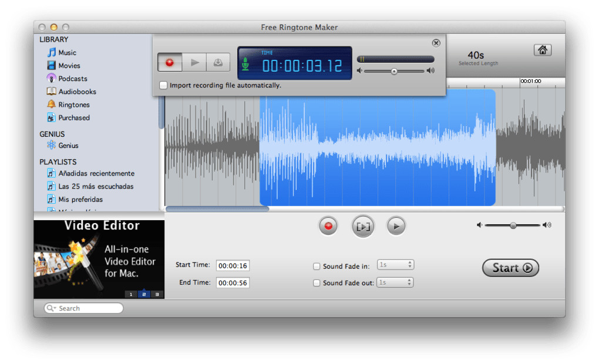Viewport: 599px width, 364px height.
Task: Toggle the Sound Fade in checkbox
Action: [317, 267]
